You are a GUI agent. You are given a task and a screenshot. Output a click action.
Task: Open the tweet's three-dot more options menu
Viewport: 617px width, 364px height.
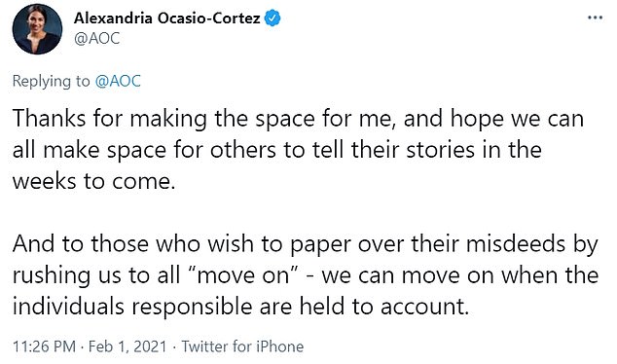click(x=595, y=18)
